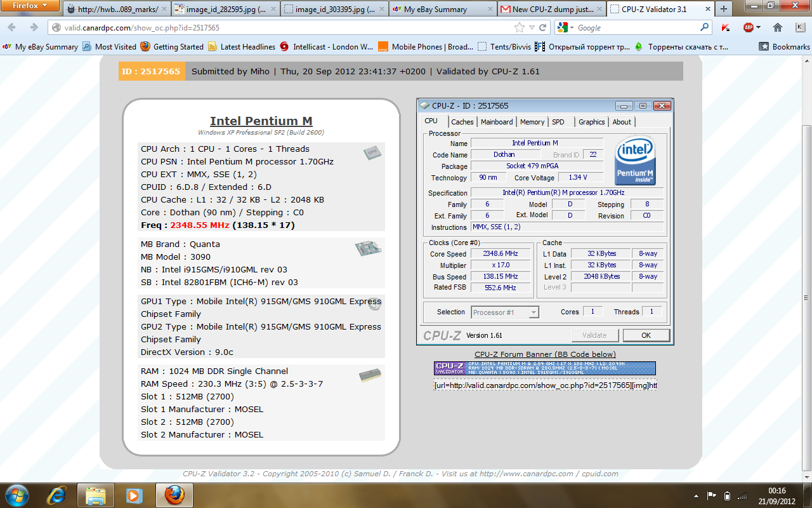Viewport: 812px width, 508px height.
Task: Bookmark page with the star icon
Action: click(x=520, y=27)
